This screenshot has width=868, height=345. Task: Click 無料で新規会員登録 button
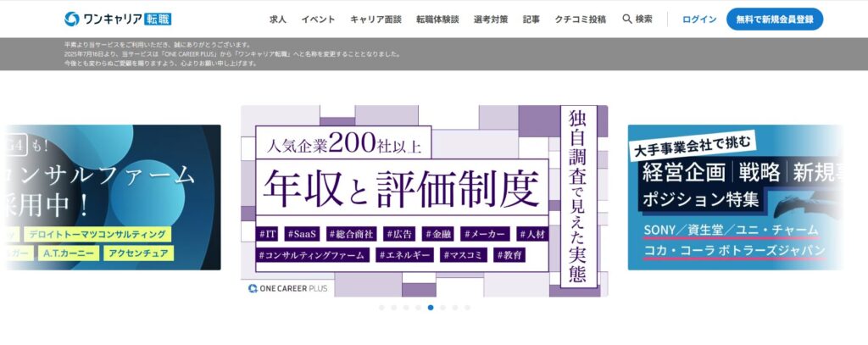click(775, 19)
